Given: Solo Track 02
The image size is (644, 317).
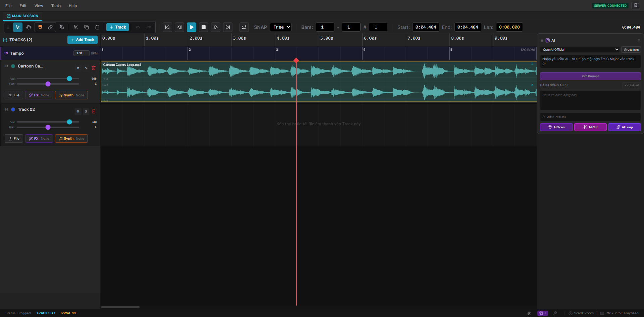Looking at the screenshot, I should [x=86, y=111].
